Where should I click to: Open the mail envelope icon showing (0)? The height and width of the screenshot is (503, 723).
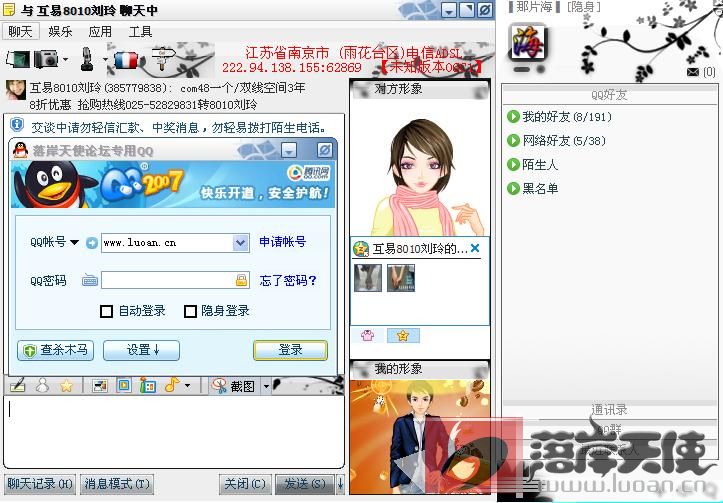pos(693,72)
